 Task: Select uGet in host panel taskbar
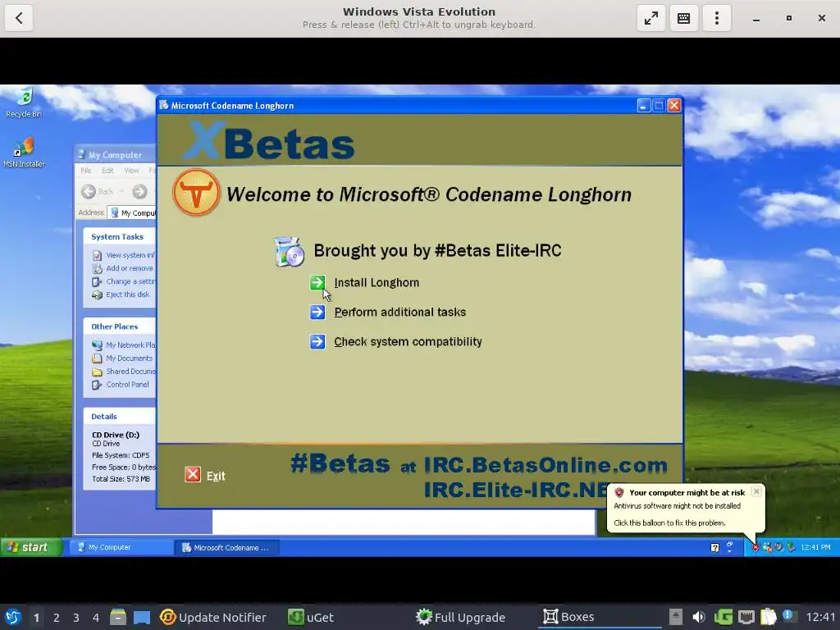click(x=311, y=617)
